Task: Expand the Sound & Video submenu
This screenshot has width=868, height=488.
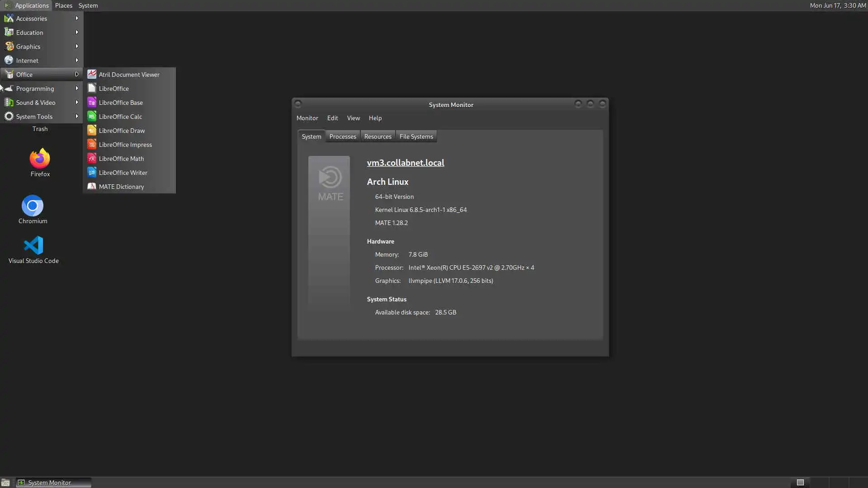Action: (36, 103)
